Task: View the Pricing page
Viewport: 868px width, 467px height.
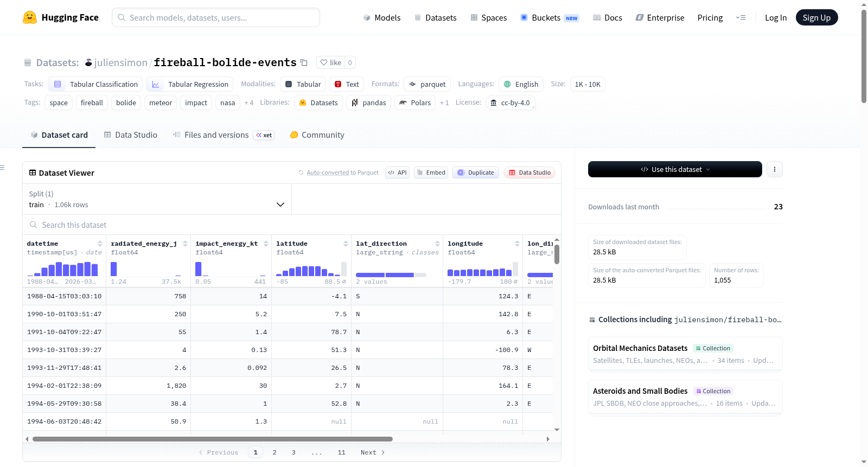Action: [710, 17]
